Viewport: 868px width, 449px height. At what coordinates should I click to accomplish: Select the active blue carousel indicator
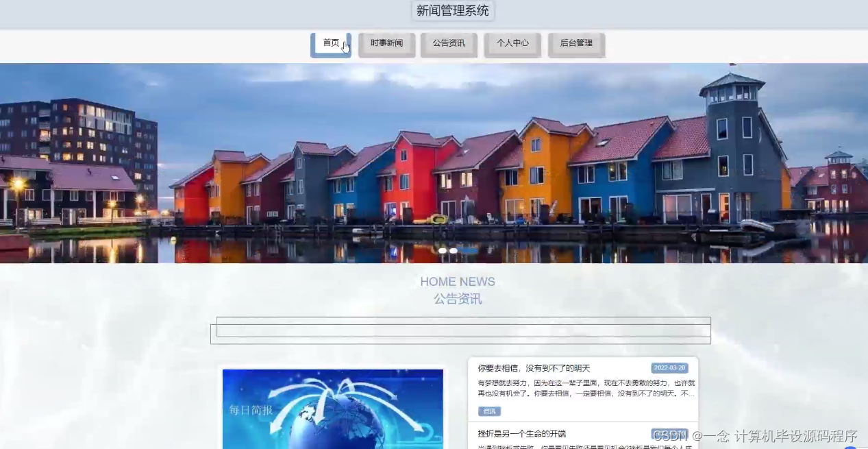[x=469, y=251]
